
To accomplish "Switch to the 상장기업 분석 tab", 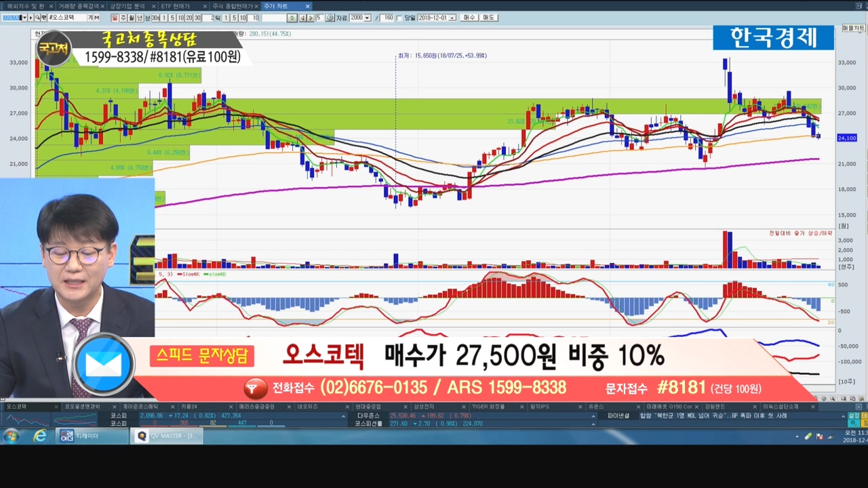I will pos(127,6).
